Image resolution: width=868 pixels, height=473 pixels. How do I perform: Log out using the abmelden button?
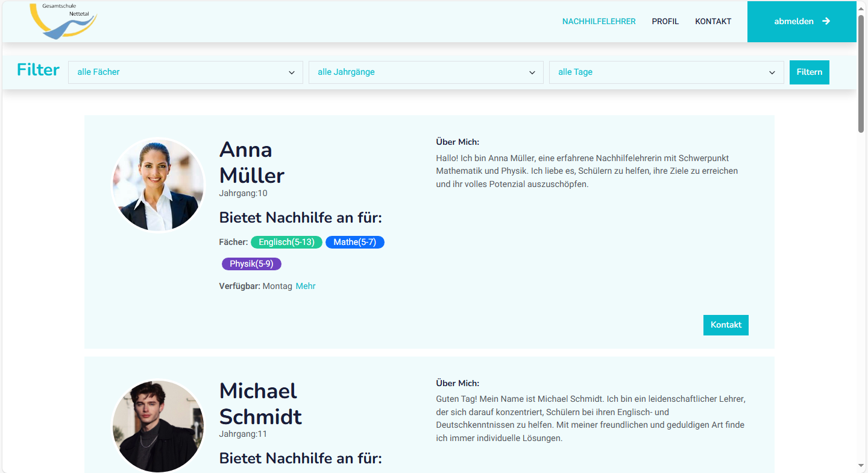[794, 22]
